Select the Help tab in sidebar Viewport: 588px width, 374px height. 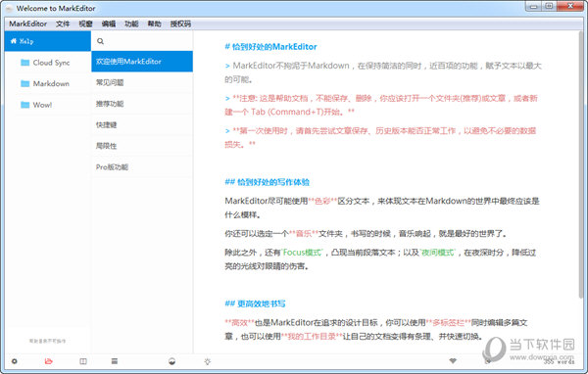click(x=48, y=41)
